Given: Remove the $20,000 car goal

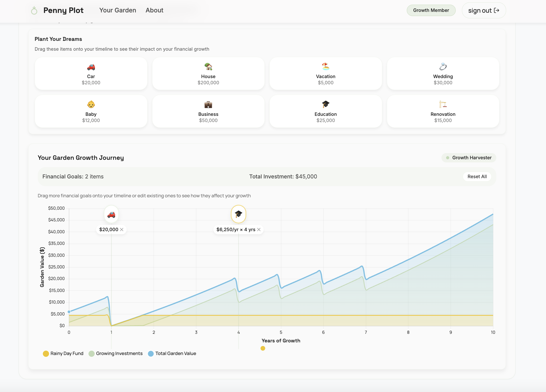Looking at the screenshot, I should click(122, 230).
